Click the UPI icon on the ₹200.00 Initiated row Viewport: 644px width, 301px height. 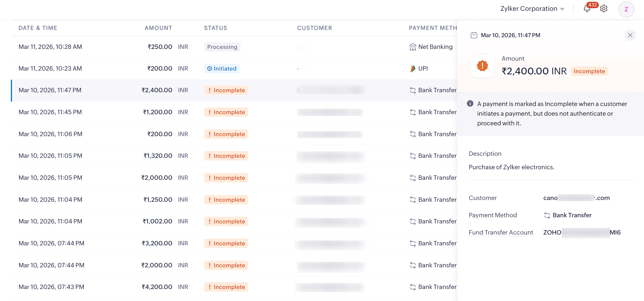(x=413, y=68)
